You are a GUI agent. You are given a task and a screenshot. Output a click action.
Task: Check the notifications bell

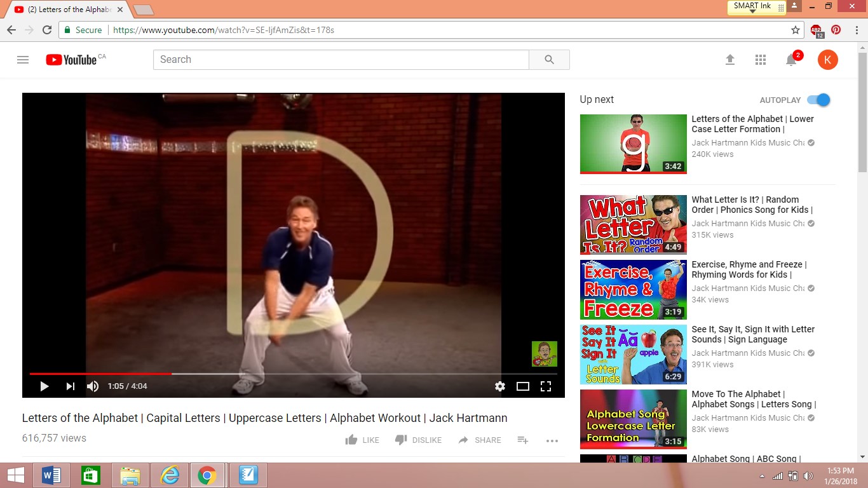(x=791, y=60)
